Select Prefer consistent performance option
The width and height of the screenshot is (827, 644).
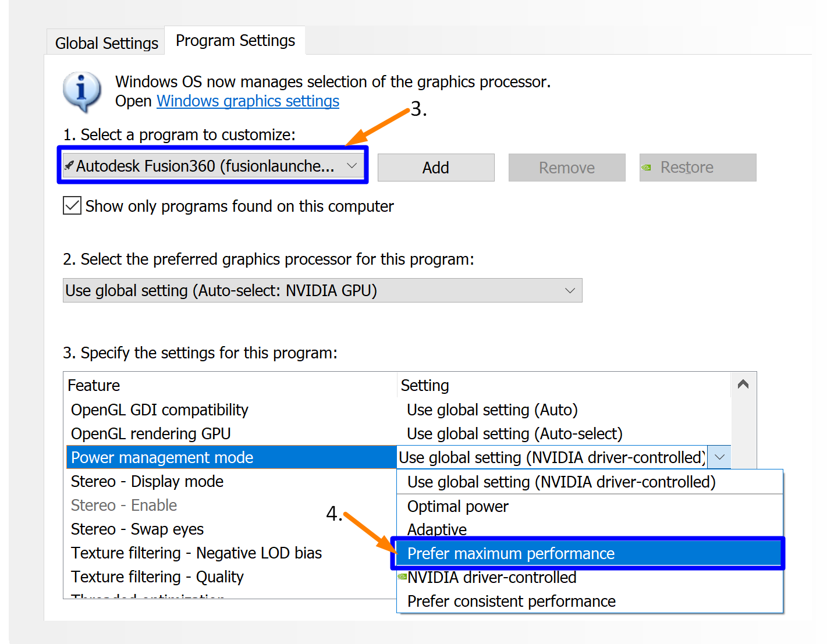point(512,601)
